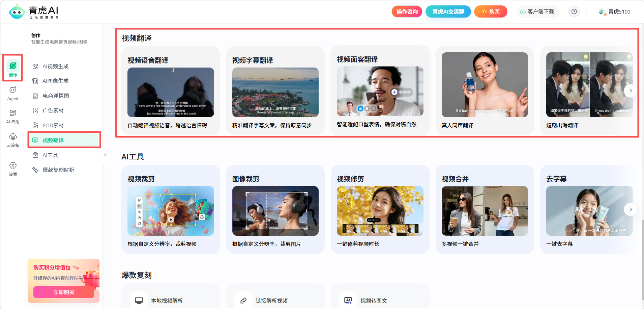Click the 操作咨询 button

pos(407,11)
